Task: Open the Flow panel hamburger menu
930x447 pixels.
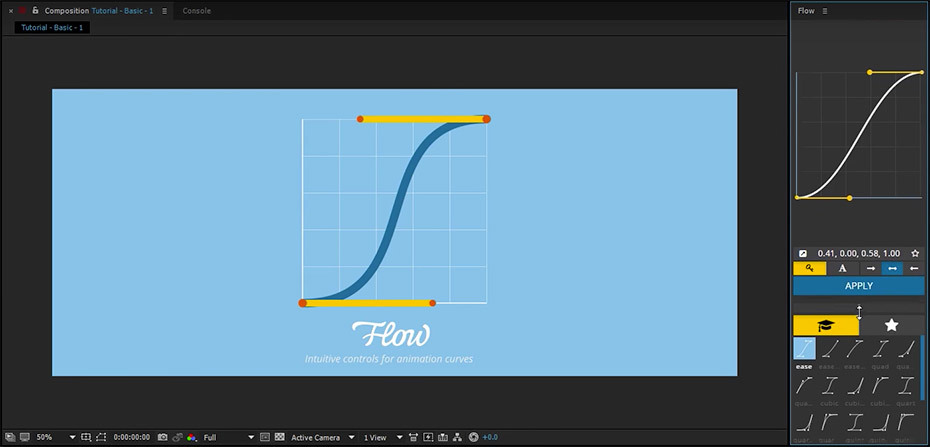Action: tap(825, 11)
